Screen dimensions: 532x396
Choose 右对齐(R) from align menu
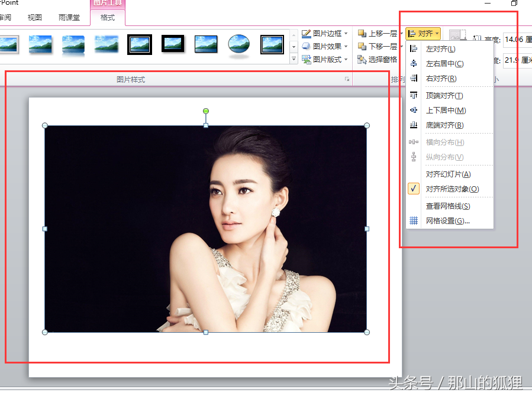point(450,78)
